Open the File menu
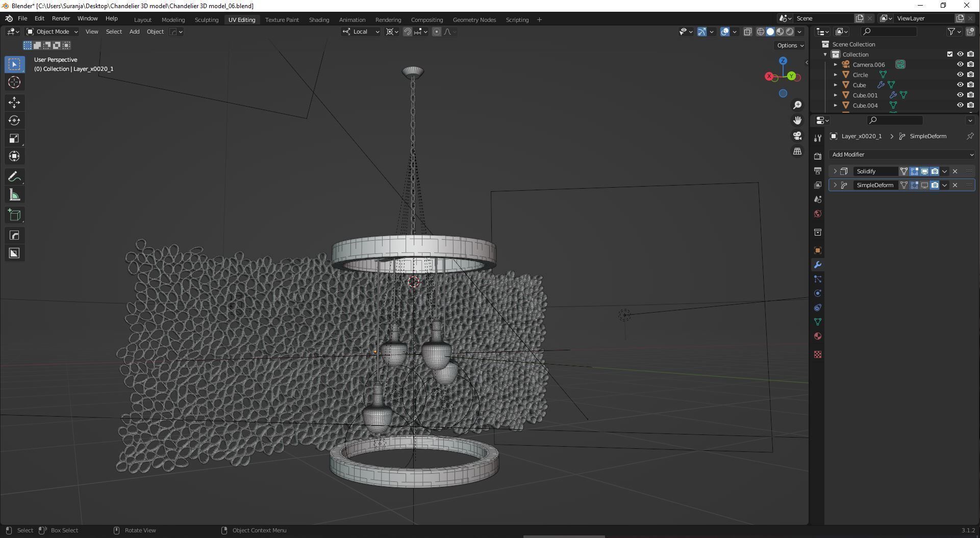This screenshot has height=538, width=980. [22, 18]
